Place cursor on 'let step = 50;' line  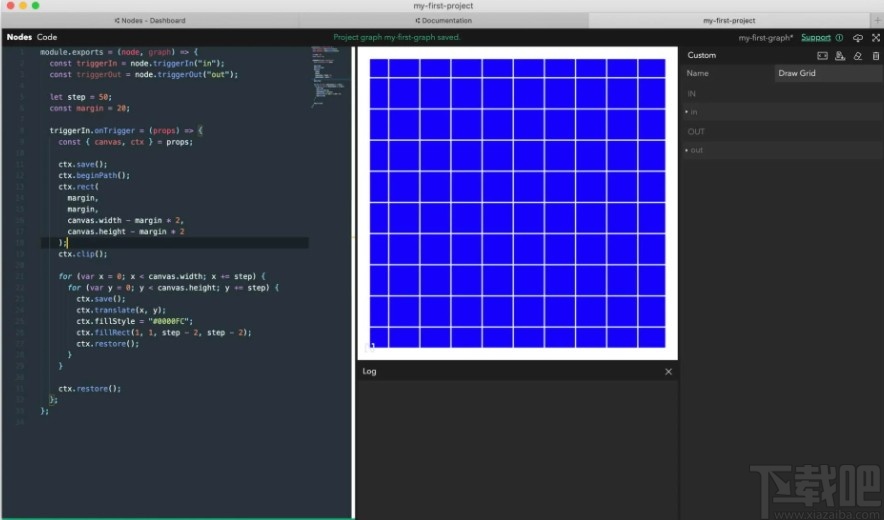(81, 97)
